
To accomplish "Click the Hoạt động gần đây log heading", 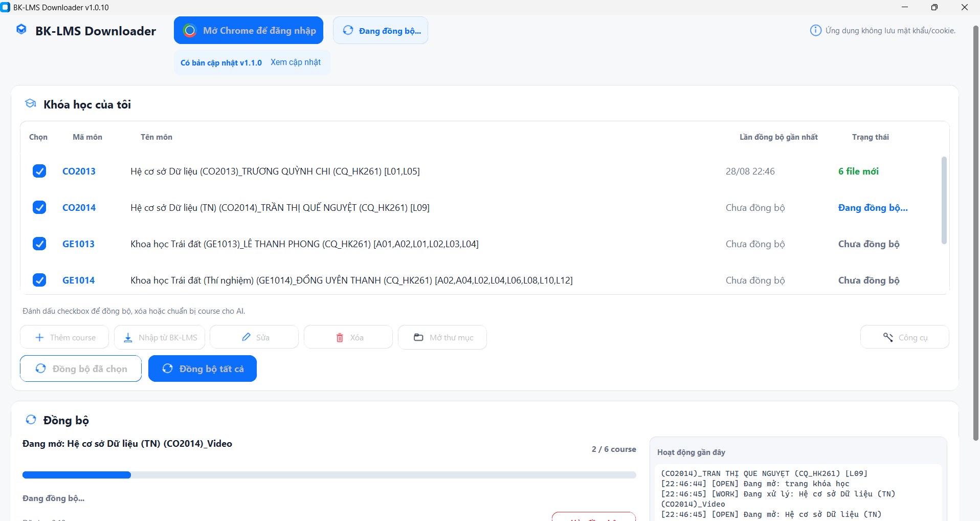I will coord(691,452).
